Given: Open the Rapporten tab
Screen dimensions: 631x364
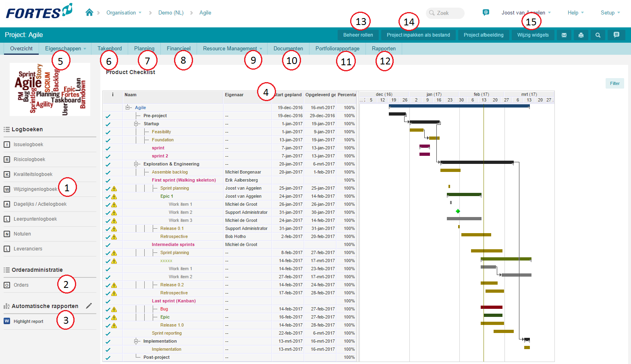Looking at the screenshot, I should click(x=384, y=48).
